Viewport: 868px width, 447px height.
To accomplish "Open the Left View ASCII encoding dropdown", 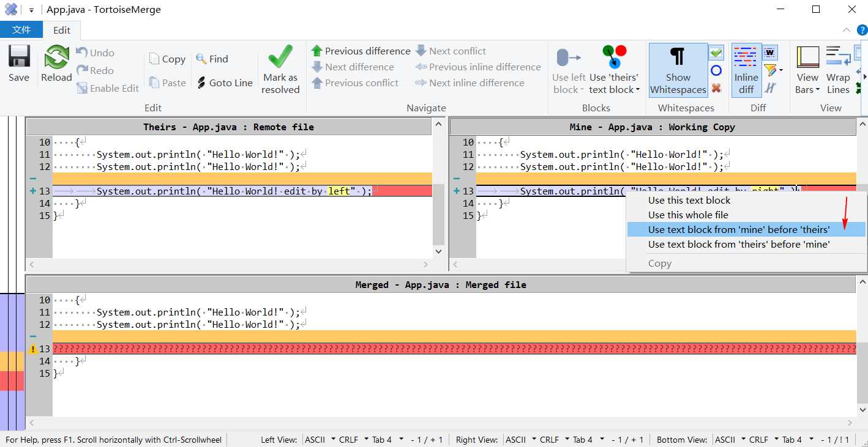I will 320,440.
